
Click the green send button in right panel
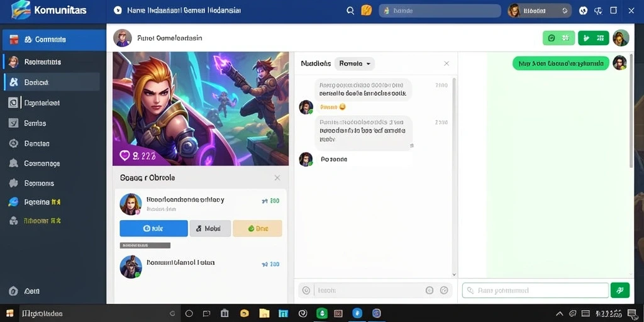coord(620,291)
